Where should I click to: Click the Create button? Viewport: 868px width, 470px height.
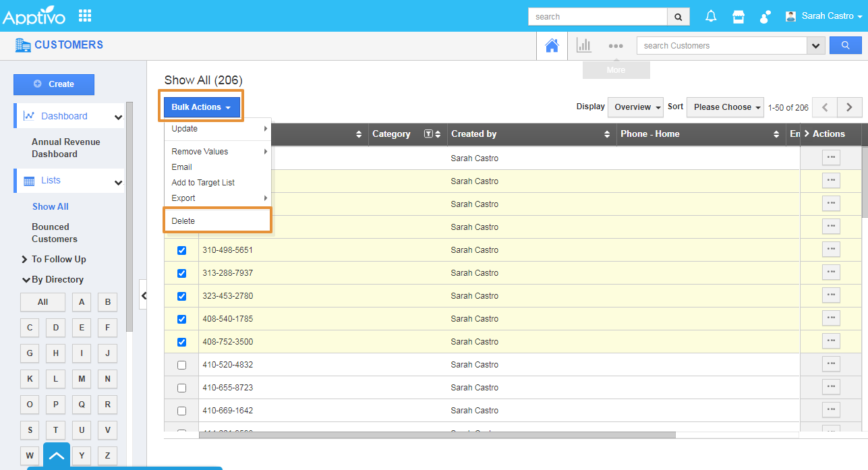pos(54,84)
